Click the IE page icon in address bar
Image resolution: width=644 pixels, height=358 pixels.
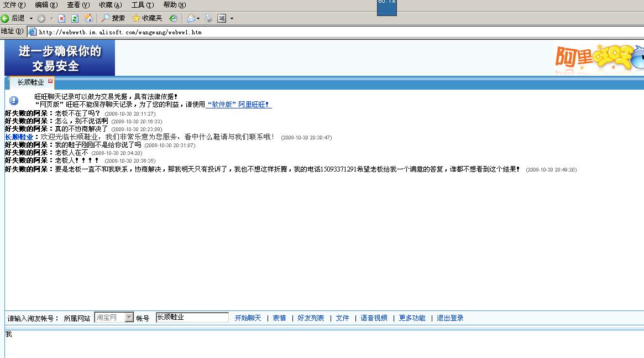point(33,32)
